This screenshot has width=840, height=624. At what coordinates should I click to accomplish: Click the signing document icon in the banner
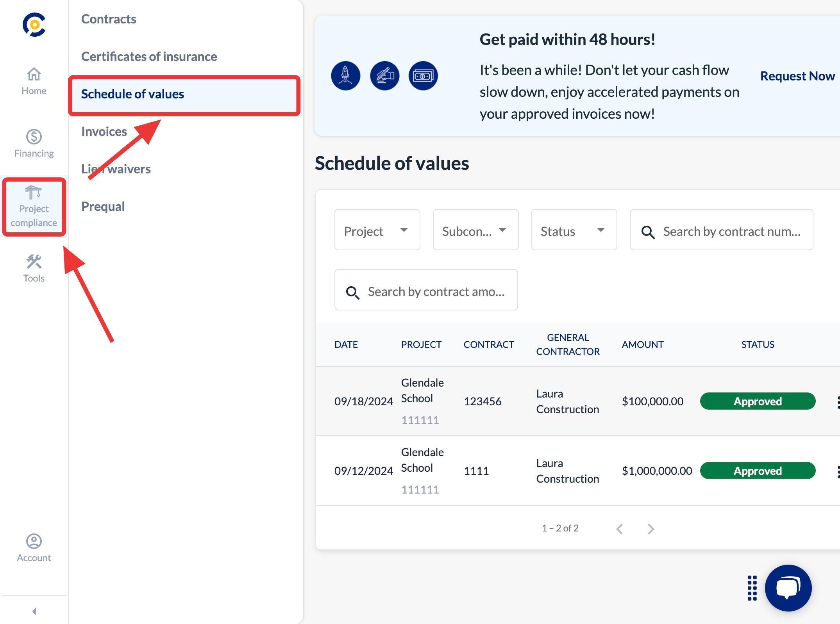[384, 76]
